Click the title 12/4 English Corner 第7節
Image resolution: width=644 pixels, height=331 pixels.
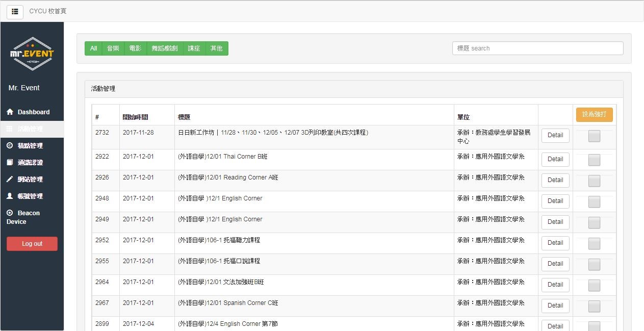point(227,324)
